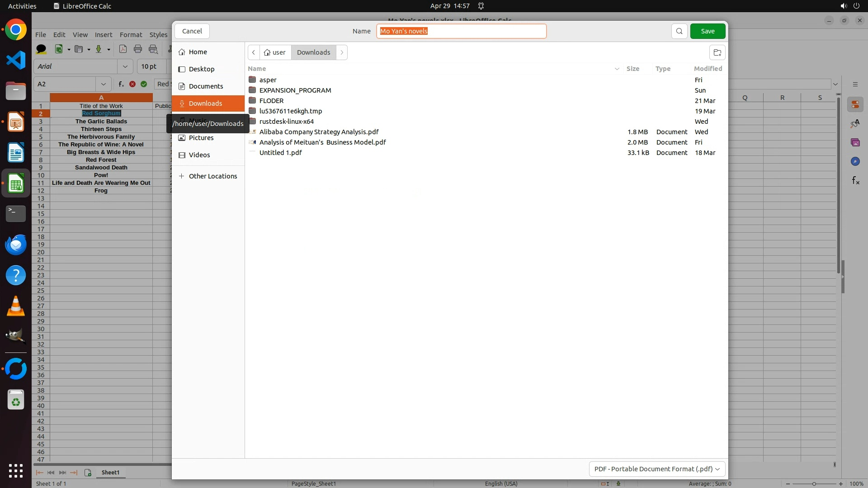Sort the file list by Size column
The image size is (868, 488).
(x=632, y=69)
